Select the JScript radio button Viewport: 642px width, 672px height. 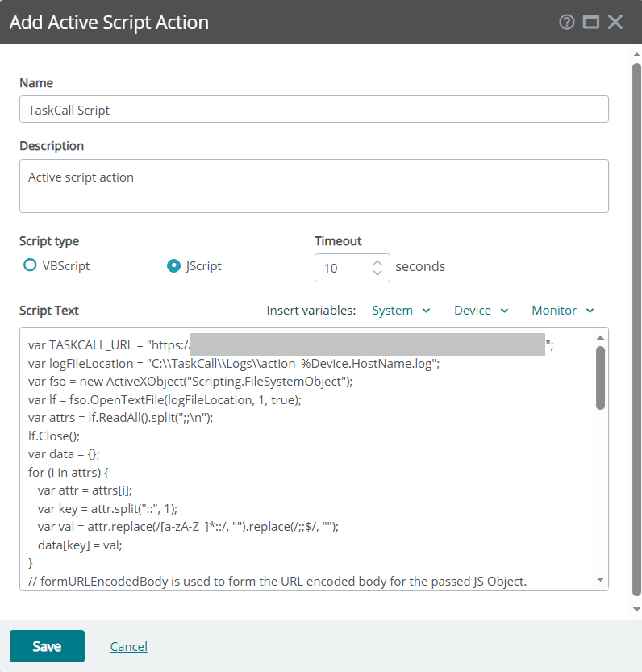(x=173, y=266)
